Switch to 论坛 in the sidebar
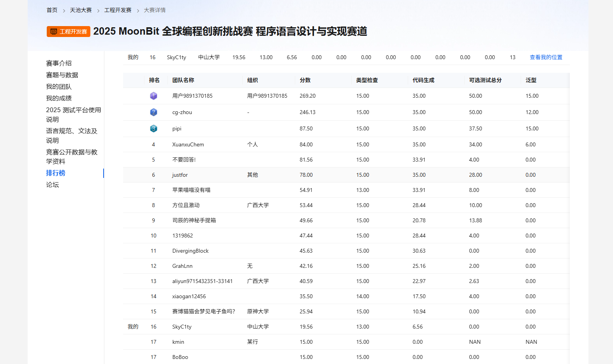613x364 pixels. tap(52, 185)
